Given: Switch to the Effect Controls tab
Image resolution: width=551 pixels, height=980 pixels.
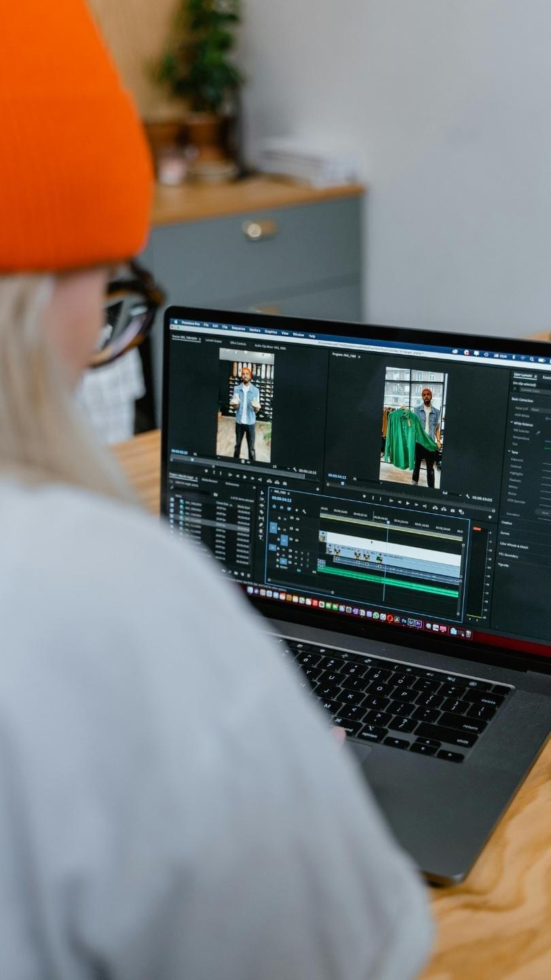Looking at the screenshot, I should [237, 343].
